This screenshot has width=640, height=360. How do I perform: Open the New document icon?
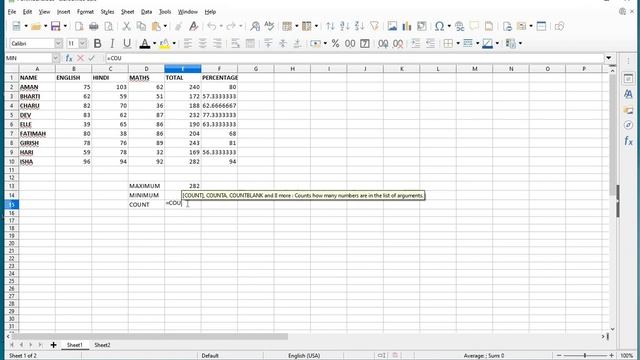point(16,27)
